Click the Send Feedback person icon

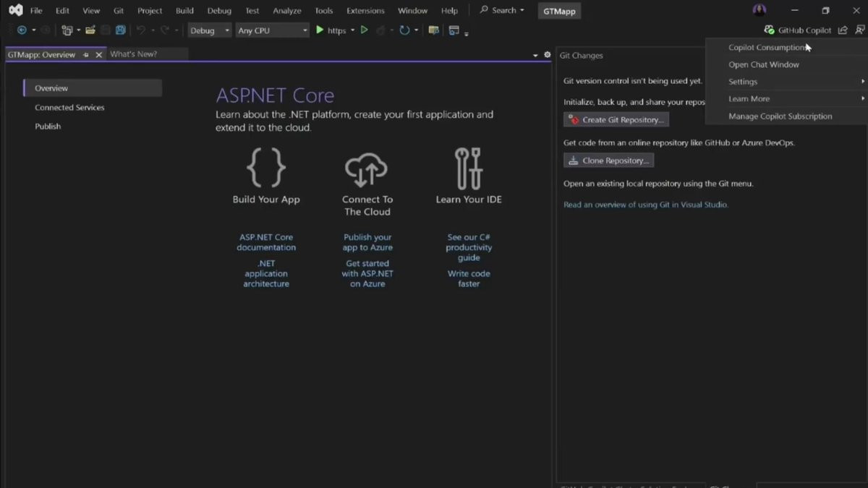(859, 30)
